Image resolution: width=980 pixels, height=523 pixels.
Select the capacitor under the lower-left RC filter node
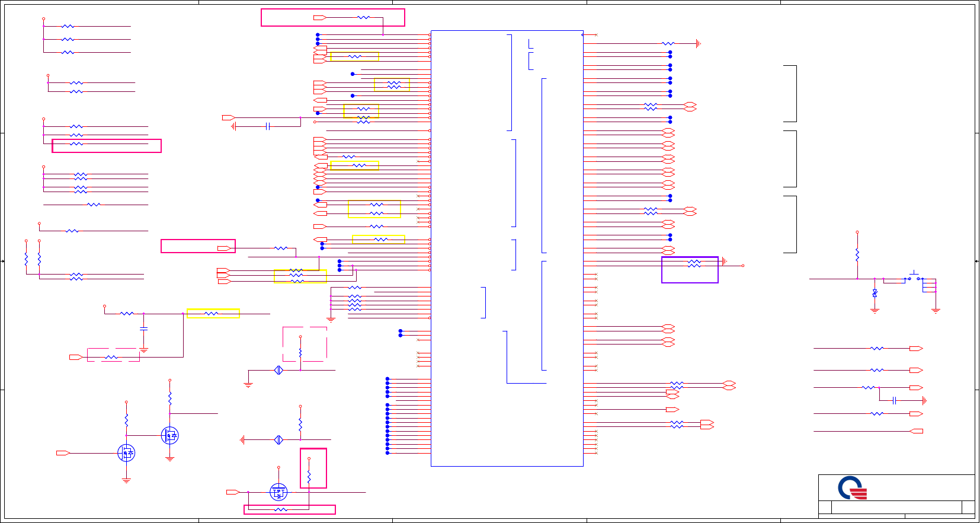[x=143, y=328]
